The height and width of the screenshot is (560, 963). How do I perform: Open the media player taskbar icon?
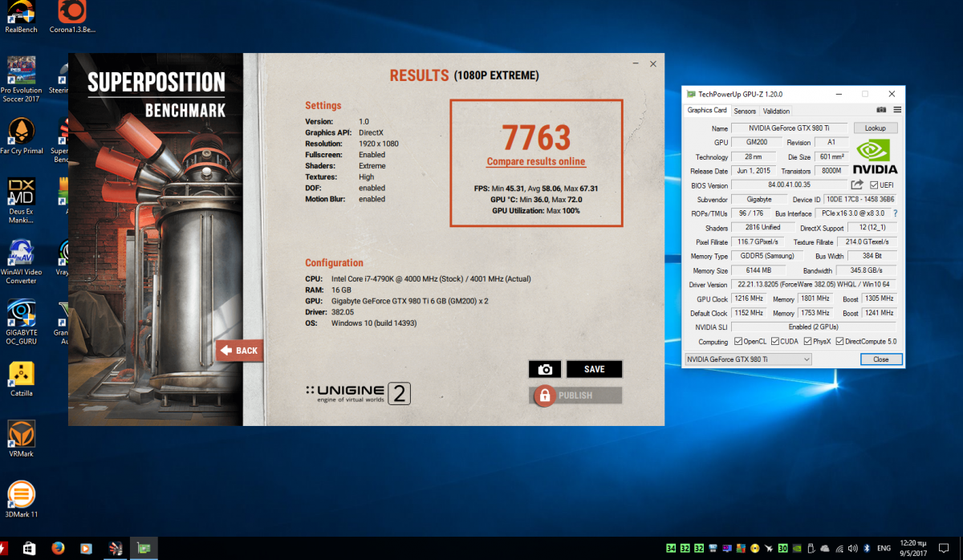point(86,549)
